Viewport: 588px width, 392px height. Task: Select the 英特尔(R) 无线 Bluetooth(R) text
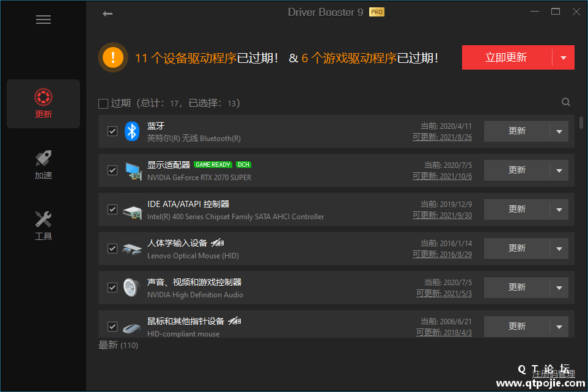click(194, 139)
